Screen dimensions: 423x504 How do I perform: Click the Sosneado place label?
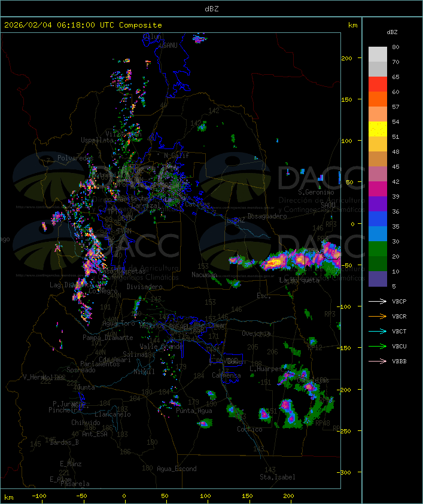81,370
